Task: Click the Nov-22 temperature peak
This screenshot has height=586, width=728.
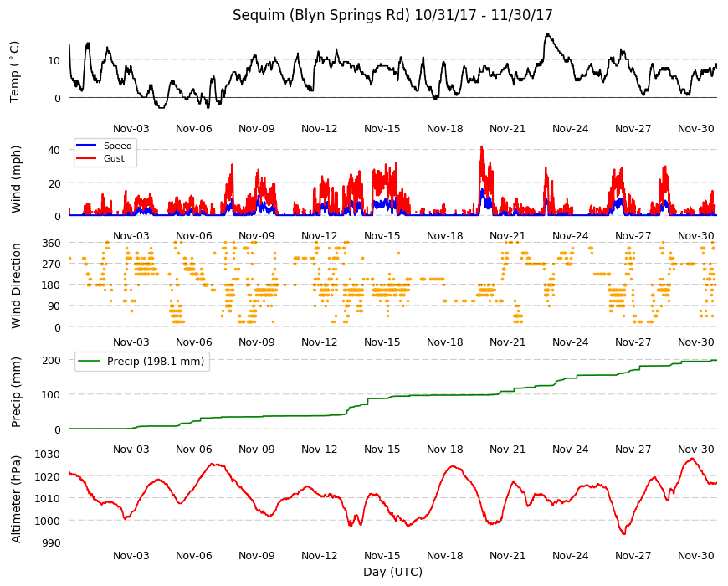Action: tap(548, 35)
